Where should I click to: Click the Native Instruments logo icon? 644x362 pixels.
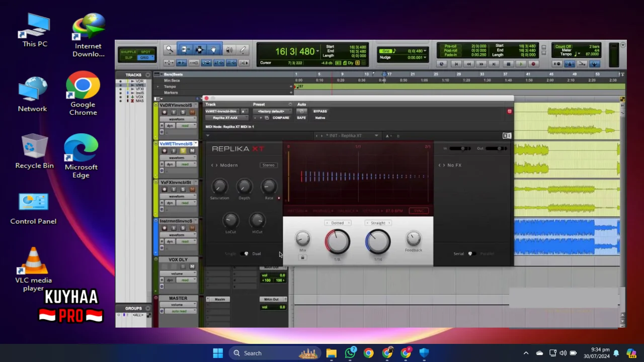point(507,136)
